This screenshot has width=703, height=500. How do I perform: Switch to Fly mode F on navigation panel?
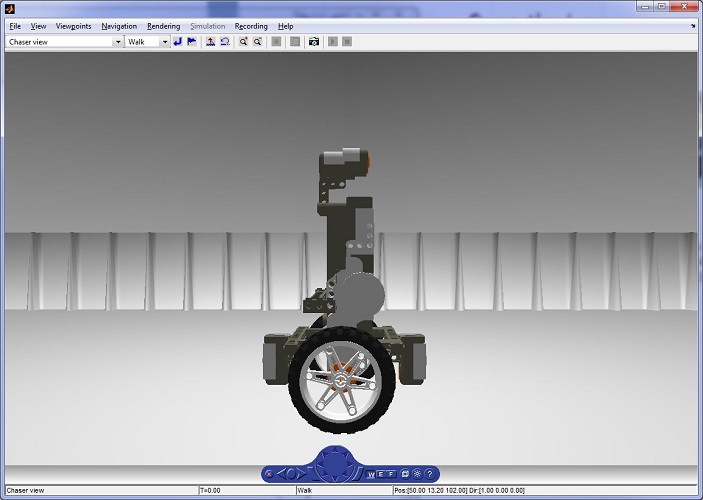click(391, 473)
